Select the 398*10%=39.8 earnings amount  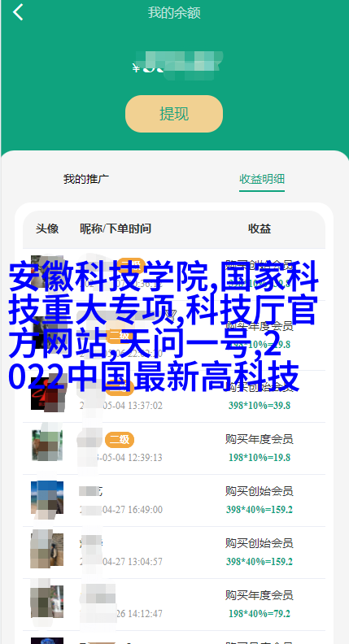coord(260,406)
